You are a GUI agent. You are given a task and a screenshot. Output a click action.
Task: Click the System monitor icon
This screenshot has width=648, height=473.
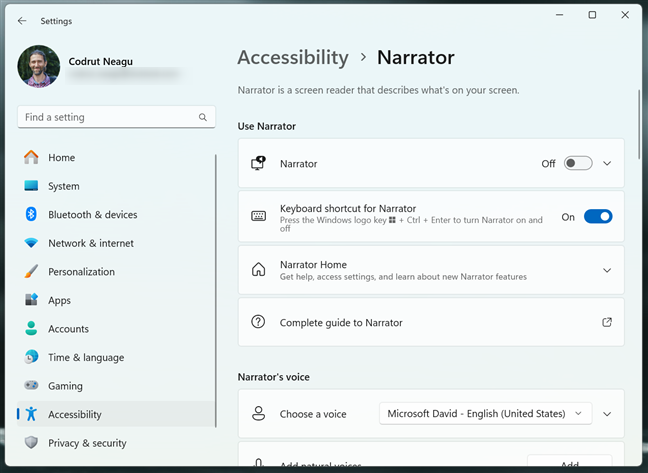[x=31, y=186]
